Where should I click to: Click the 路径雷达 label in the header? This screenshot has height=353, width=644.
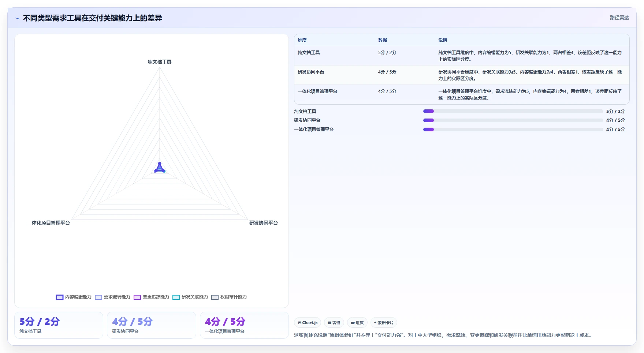[x=619, y=18]
